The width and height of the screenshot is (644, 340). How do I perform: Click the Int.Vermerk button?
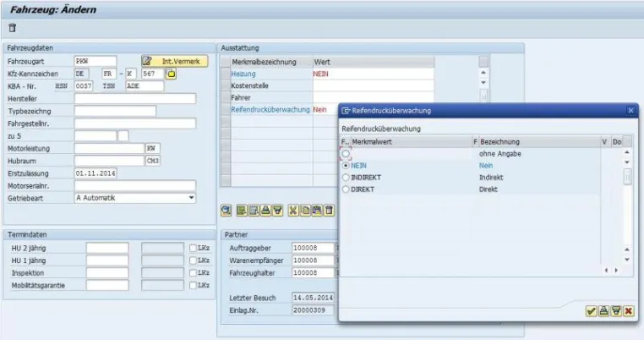pyautogui.click(x=175, y=61)
